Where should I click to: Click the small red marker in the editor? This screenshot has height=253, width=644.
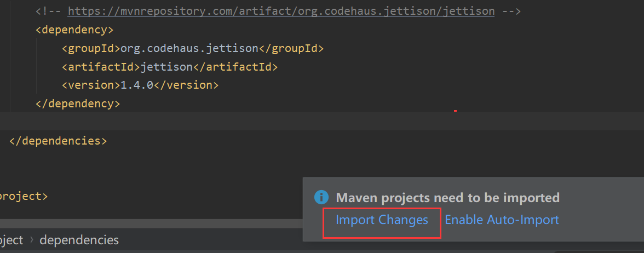(x=455, y=111)
